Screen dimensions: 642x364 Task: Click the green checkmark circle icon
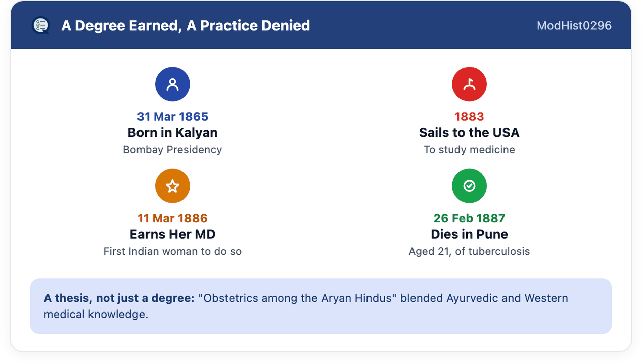[469, 186]
